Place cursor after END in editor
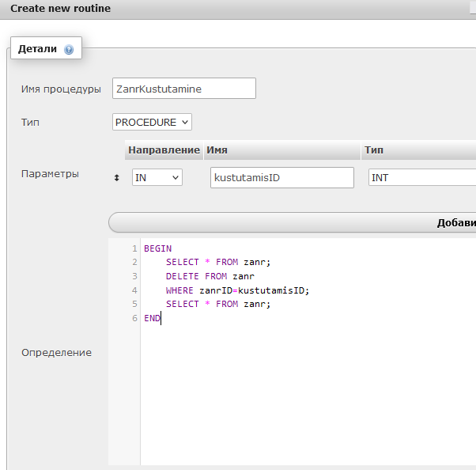Image resolution: width=476 pixels, height=470 pixels. tap(161, 318)
